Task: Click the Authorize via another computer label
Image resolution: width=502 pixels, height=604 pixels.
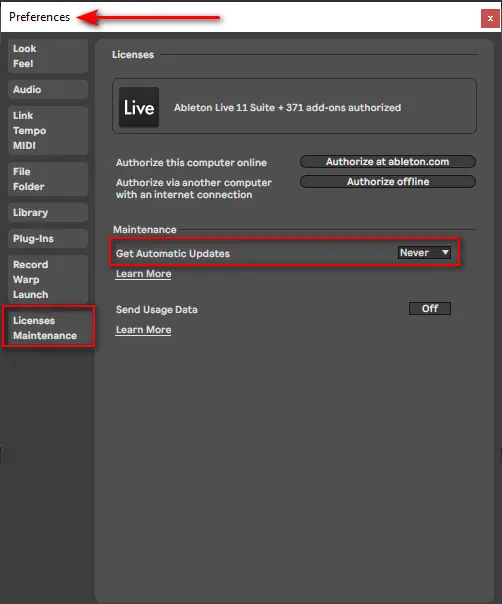Action: click(194, 189)
